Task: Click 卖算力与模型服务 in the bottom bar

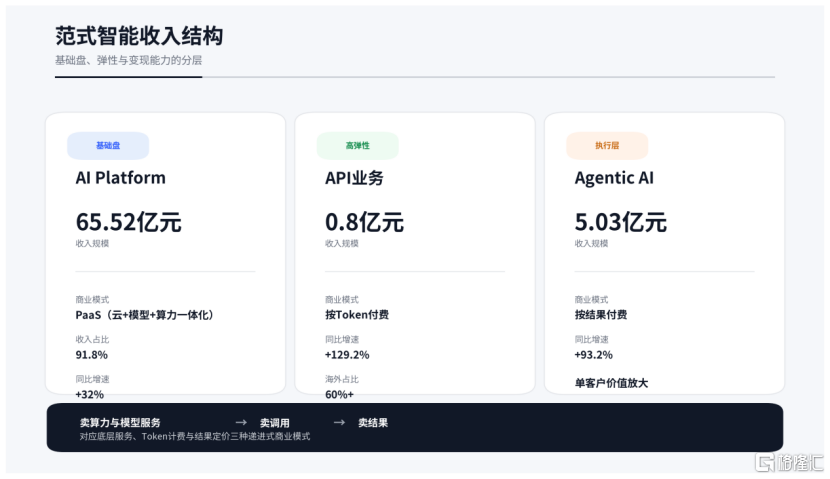Action: 120,423
